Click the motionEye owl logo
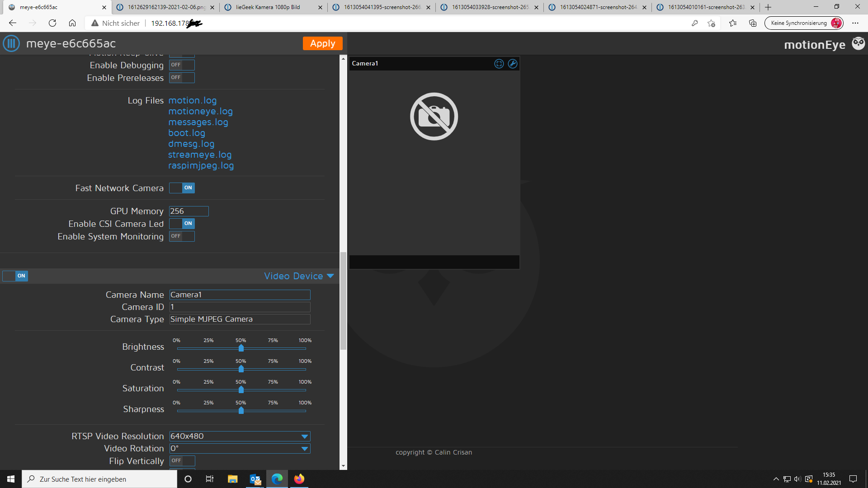The height and width of the screenshot is (488, 868). pyautogui.click(x=858, y=44)
